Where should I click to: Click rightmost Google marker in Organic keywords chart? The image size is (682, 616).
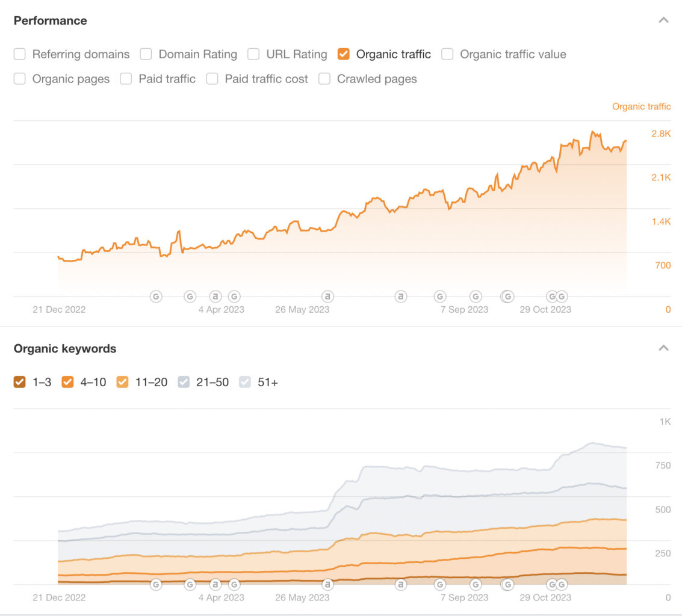coord(562,584)
